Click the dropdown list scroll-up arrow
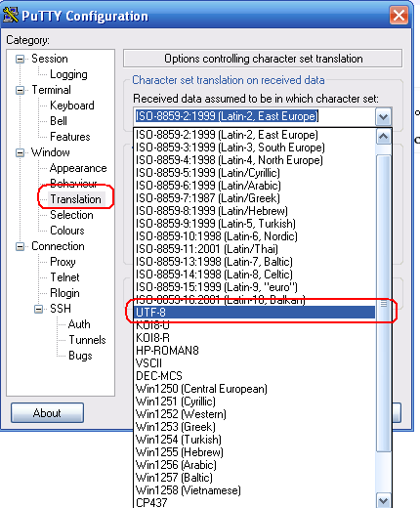 click(x=383, y=136)
